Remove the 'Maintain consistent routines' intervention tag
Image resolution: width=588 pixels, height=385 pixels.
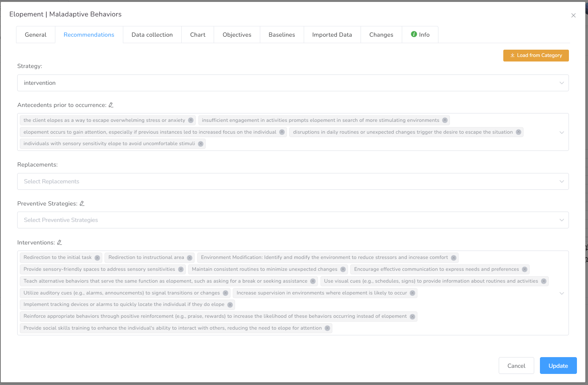(343, 270)
